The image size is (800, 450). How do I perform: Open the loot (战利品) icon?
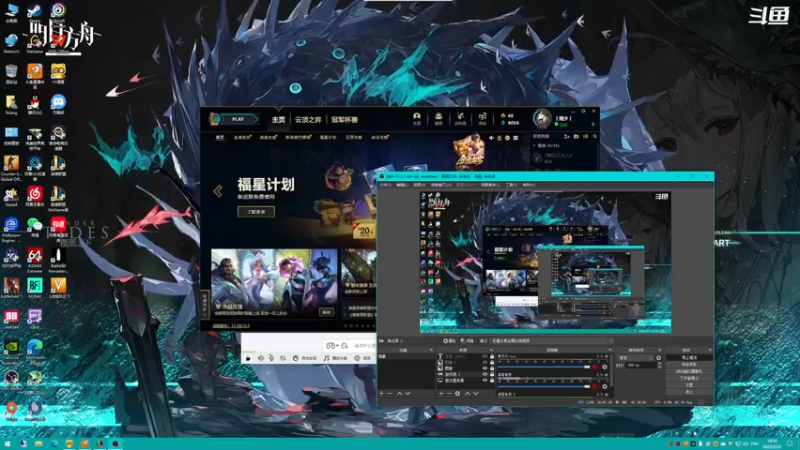tap(460, 119)
